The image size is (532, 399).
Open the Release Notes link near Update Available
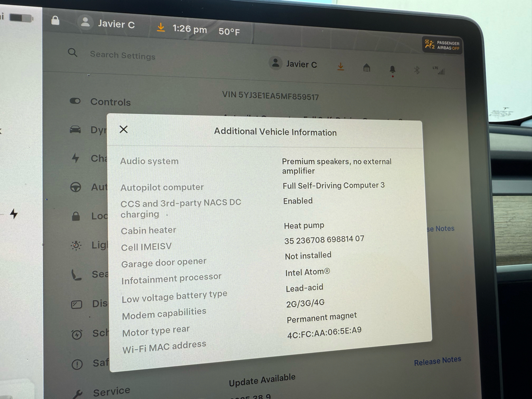437,361
